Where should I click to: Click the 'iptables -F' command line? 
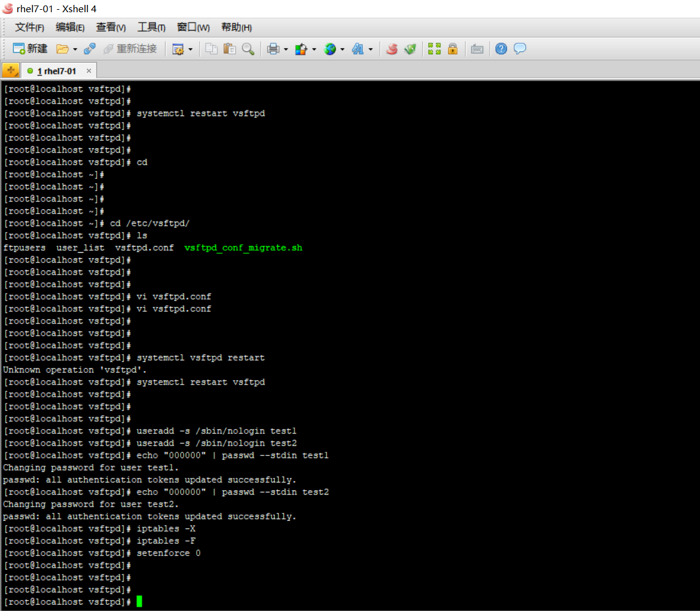[166, 541]
